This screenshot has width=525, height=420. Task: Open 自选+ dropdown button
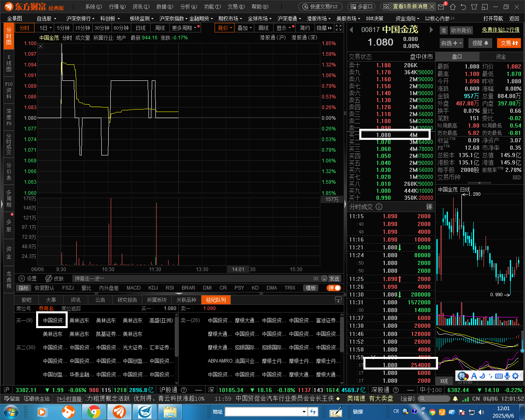click(x=452, y=43)
